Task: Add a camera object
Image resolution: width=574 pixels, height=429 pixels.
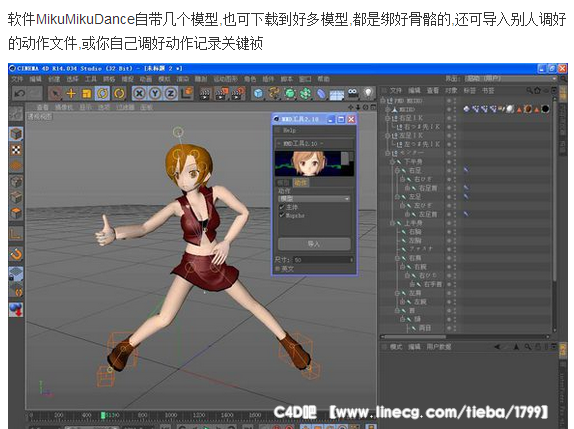Action: [353, 93]
